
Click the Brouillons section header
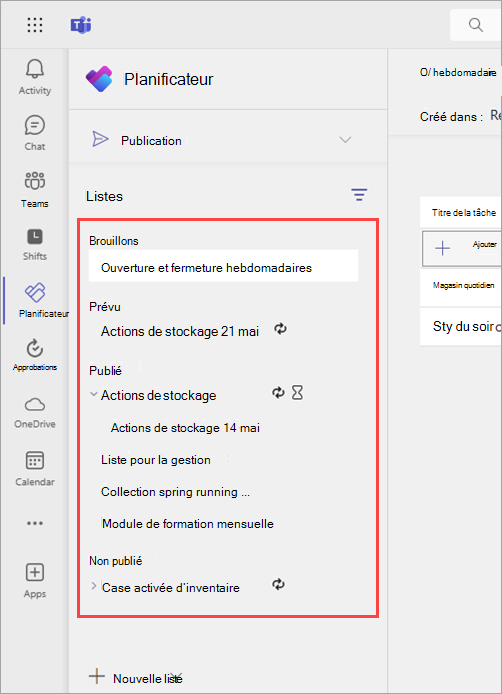tap(114, 241)
